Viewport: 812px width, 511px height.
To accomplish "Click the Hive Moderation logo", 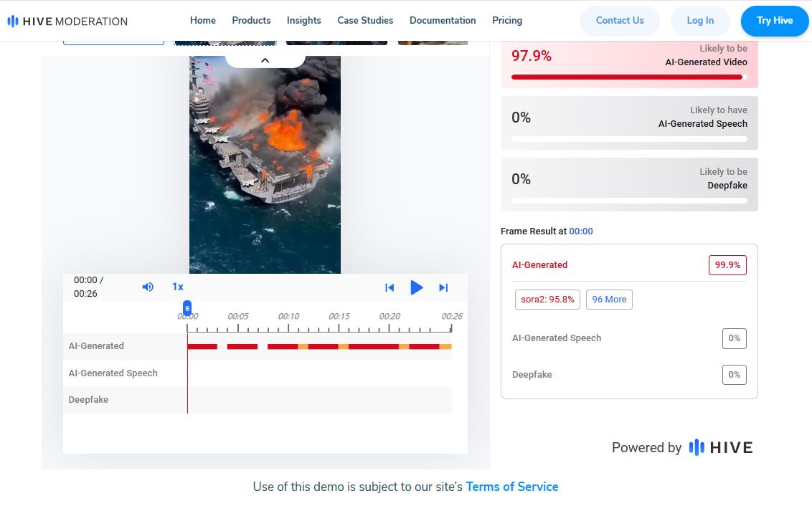I will click(x=67, y=21).
